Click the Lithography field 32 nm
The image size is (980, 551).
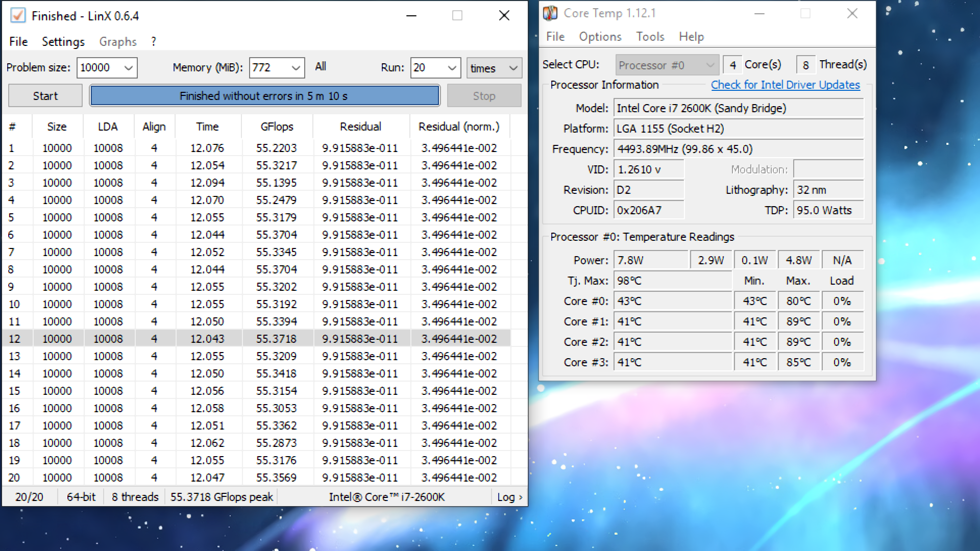tap(828, 190)
